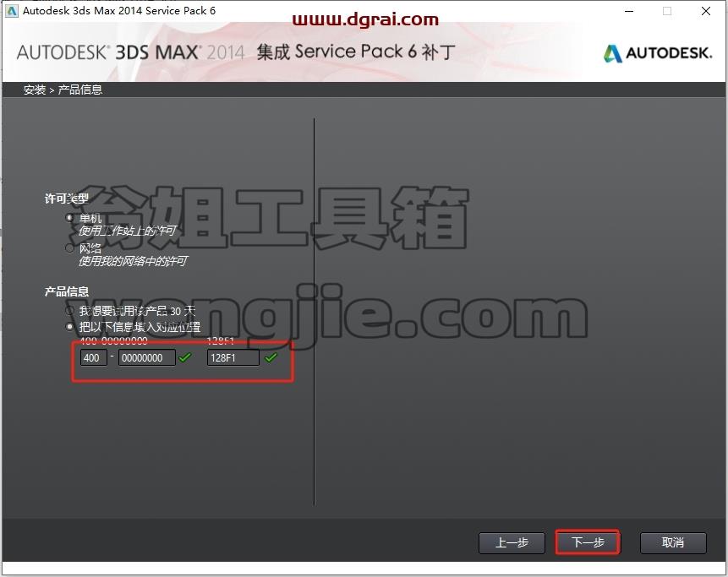
Task: Click the title text Autodesk 3ds Max 2014 Service Pack 6
Action: pyautogui.click(x=119, y=11)
